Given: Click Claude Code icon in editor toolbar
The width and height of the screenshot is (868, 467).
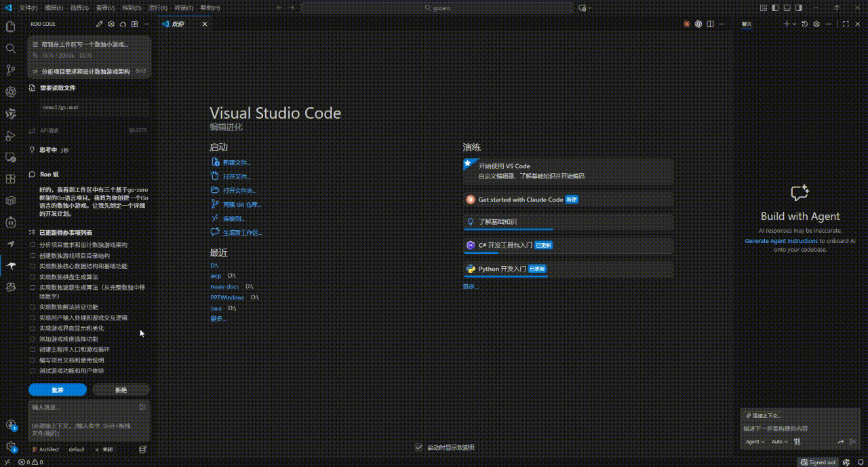Looking at the screenshot, I should (x=687, y=24).
